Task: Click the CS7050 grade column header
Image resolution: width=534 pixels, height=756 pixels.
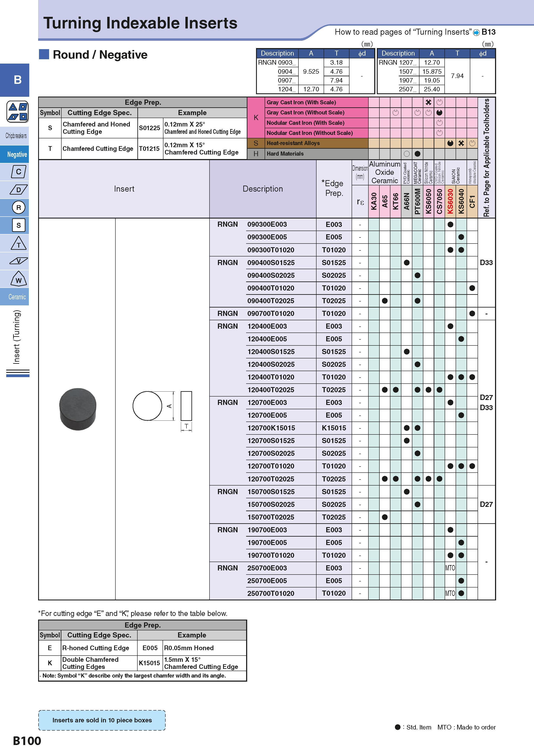Action: pyautogui.click(x=439, y=201)
